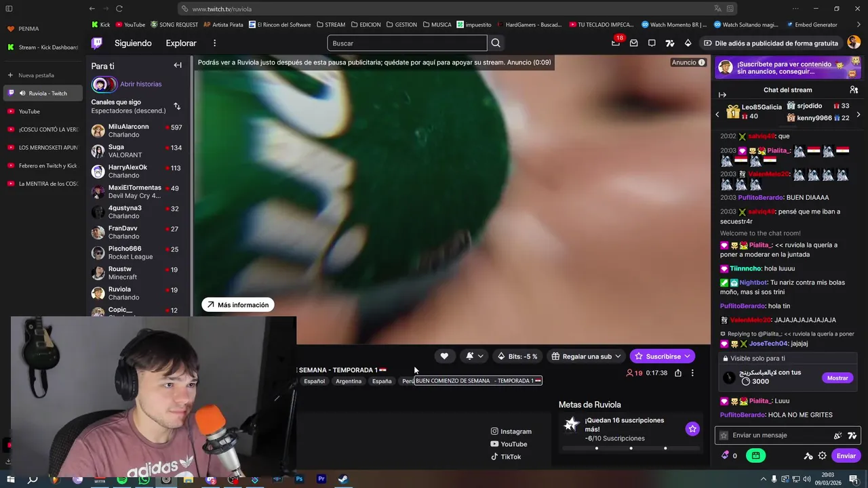Click Abrir historias in sidebar
Viewport: 868px width, 488px height.
[x=140, y=84]
